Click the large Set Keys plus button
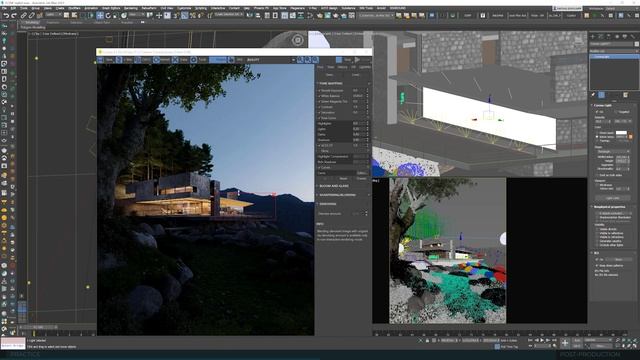Viewport: 640px width, 360px height. point(565,343)
